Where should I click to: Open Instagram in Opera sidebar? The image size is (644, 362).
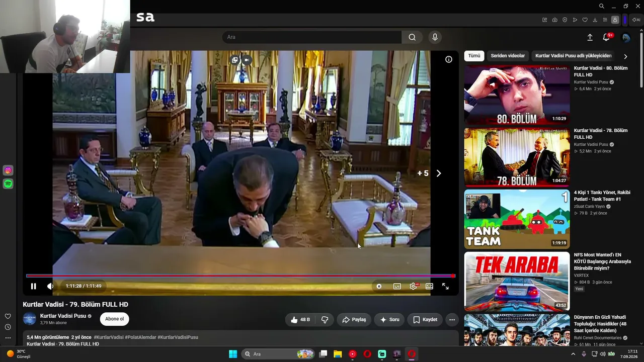click(x=8, y=170)
